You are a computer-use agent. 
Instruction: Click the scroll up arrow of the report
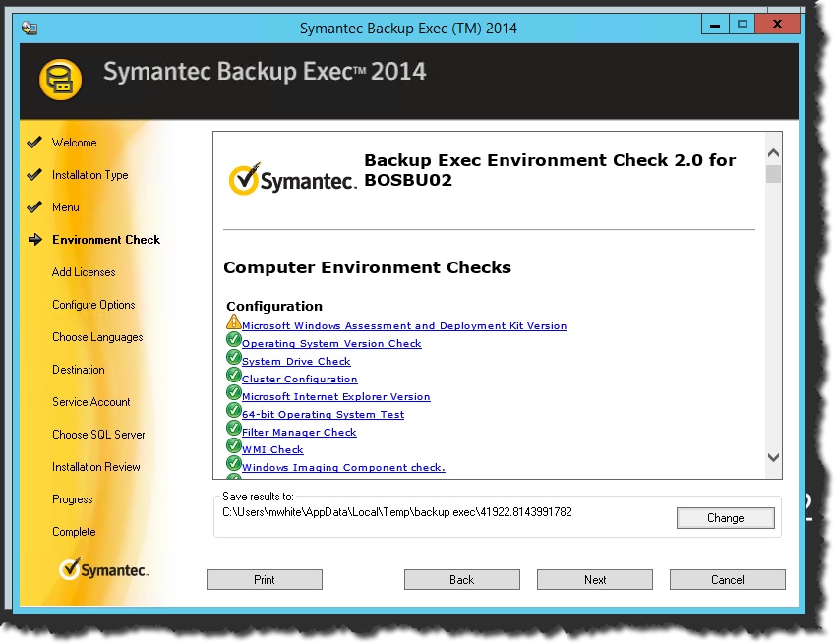(x=774, y=153)
